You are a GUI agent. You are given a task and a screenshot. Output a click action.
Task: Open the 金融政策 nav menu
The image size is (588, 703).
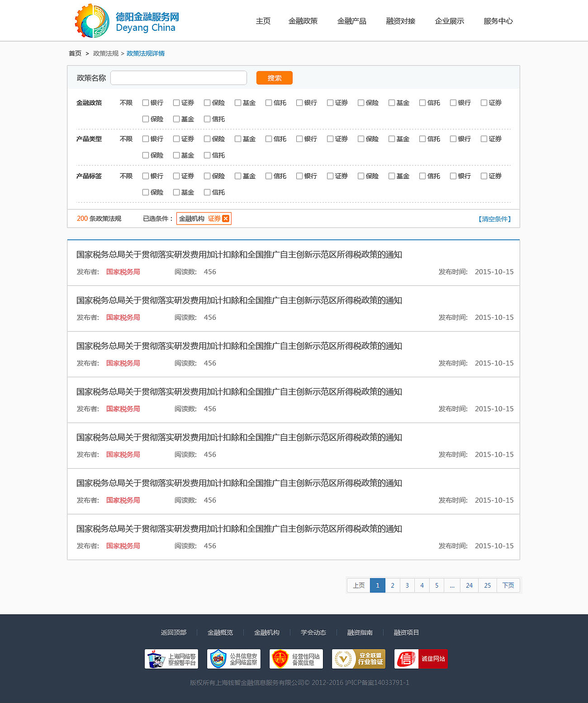(x=303, y=21)
